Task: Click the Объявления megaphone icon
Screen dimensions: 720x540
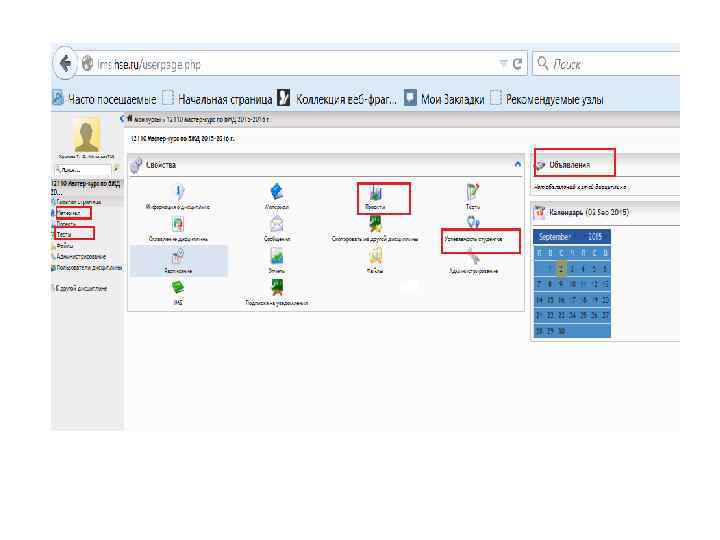Action: coord(541,165)
